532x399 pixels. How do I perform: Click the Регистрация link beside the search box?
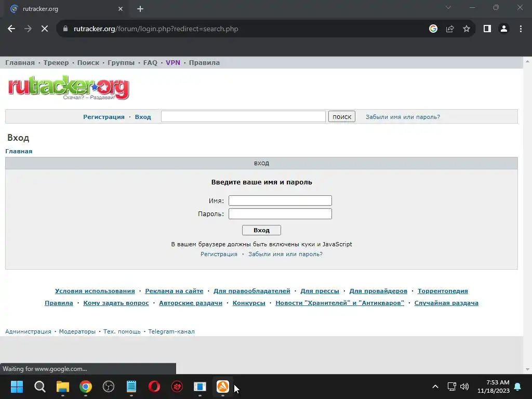(104, 117)
